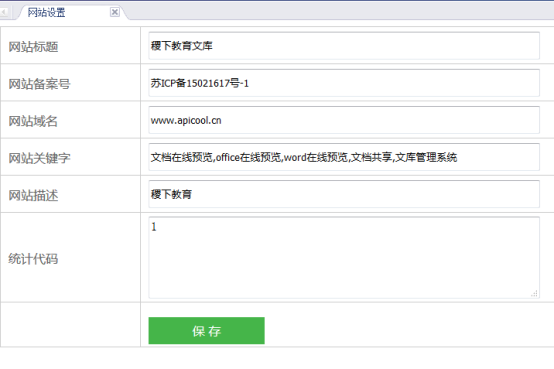554x369 pixels.
Task: Click the www.apicool.cn text in domain field
Action: point(186,121)
